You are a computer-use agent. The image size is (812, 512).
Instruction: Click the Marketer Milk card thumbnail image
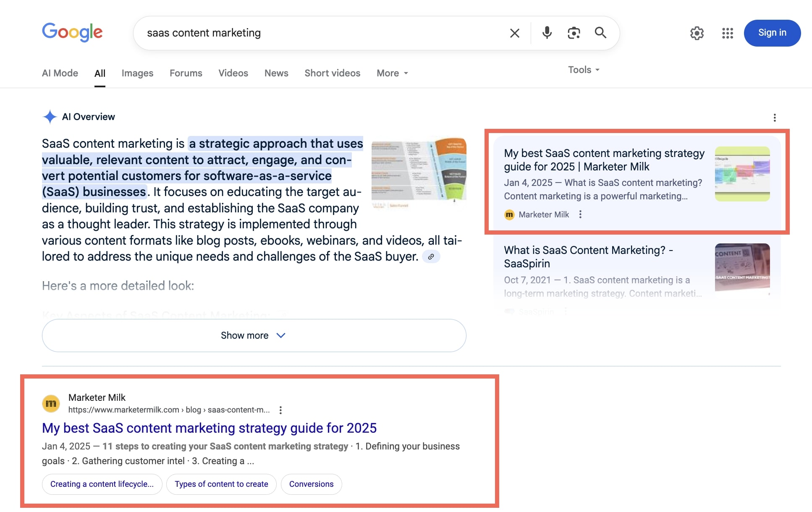[742, 174]
